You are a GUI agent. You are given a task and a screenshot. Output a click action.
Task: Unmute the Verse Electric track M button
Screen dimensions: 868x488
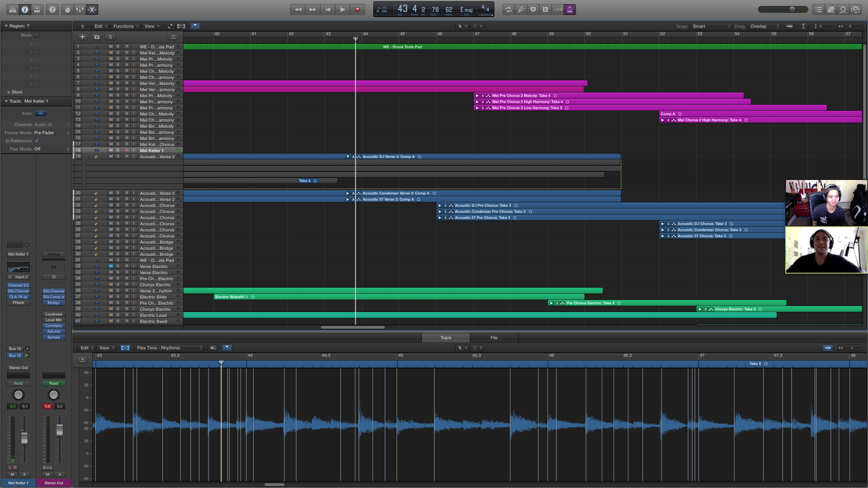click(111, 266)
